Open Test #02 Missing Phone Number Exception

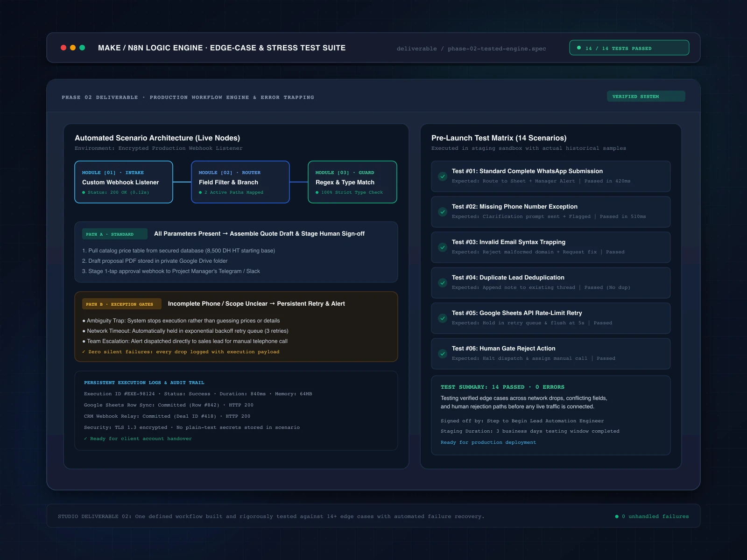point(551,212)
